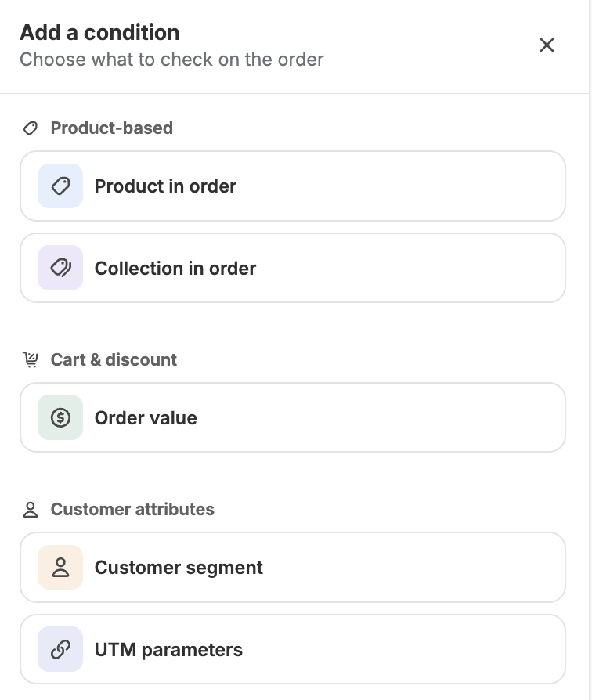Click the Product-based section heading

point(112,128)
